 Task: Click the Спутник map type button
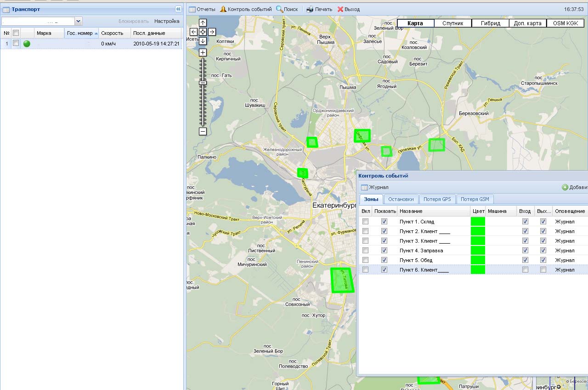tap(453, 23)
